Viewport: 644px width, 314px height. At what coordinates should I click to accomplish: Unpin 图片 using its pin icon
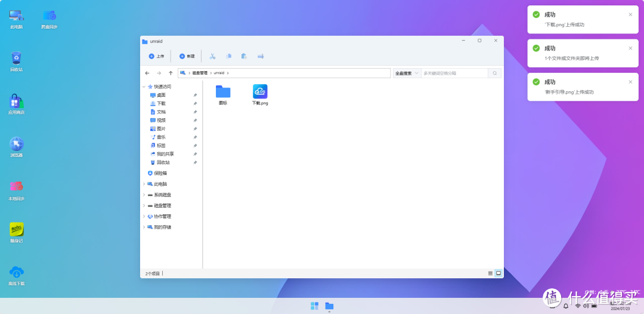tap(195, 128)
